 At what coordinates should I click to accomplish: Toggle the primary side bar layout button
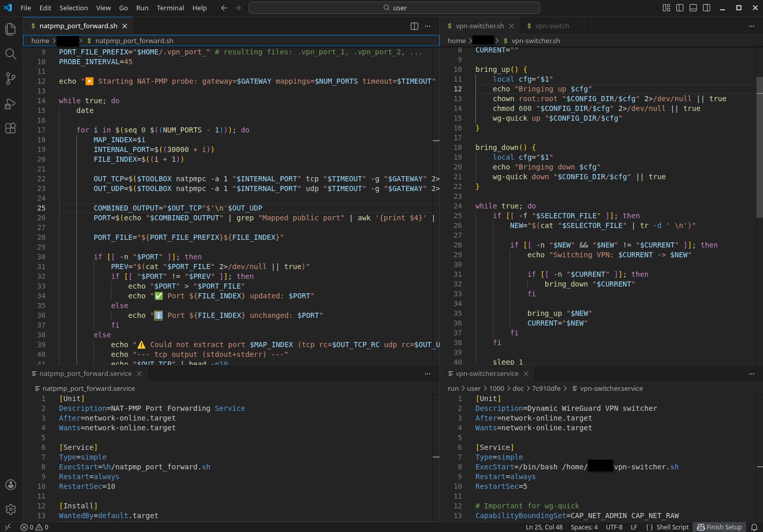point(680,8)
